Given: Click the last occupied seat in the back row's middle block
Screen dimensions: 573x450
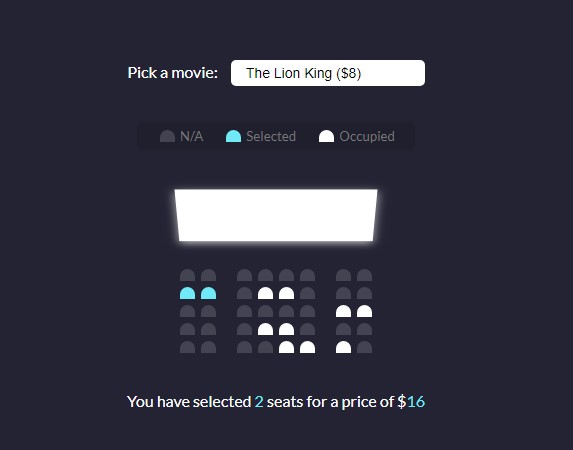Looking at the screenshot, I should (308, 347).
